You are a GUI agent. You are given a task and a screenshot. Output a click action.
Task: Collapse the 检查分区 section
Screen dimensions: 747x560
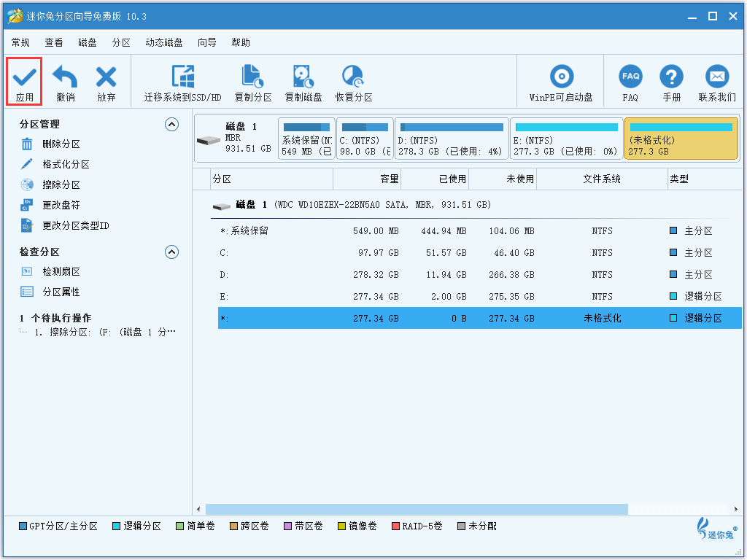pos(171,252)
